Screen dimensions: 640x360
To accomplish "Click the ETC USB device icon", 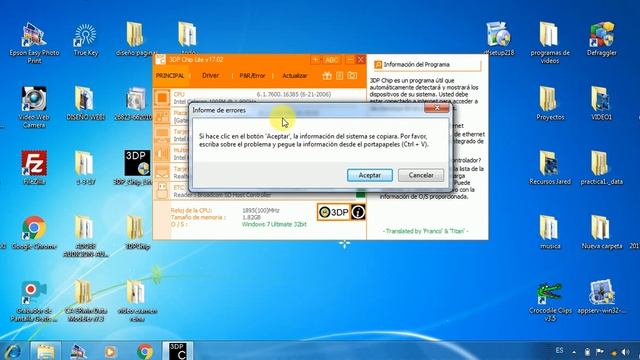I will [x=162, y=190].
